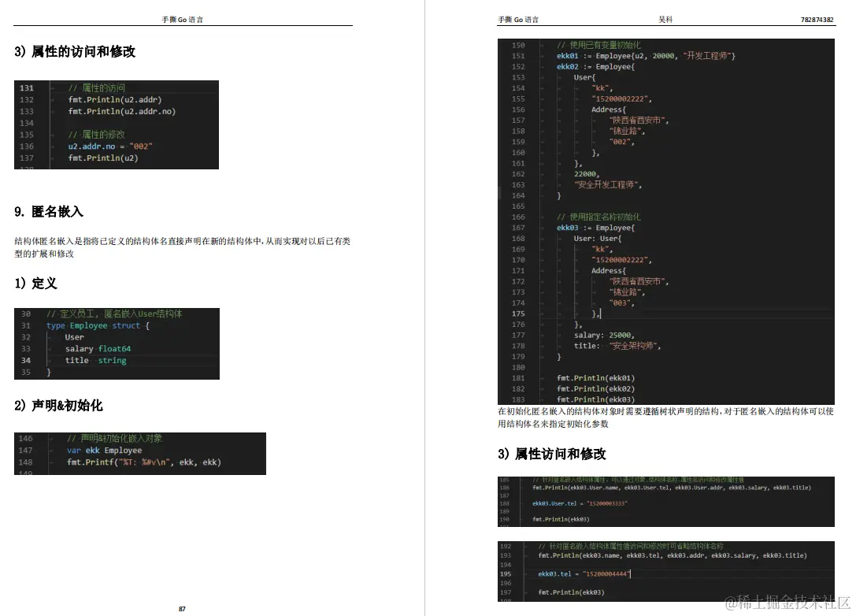Click the line-186 Println of ekk03.User.name
The image size is (856, 616).
[672, 488]
